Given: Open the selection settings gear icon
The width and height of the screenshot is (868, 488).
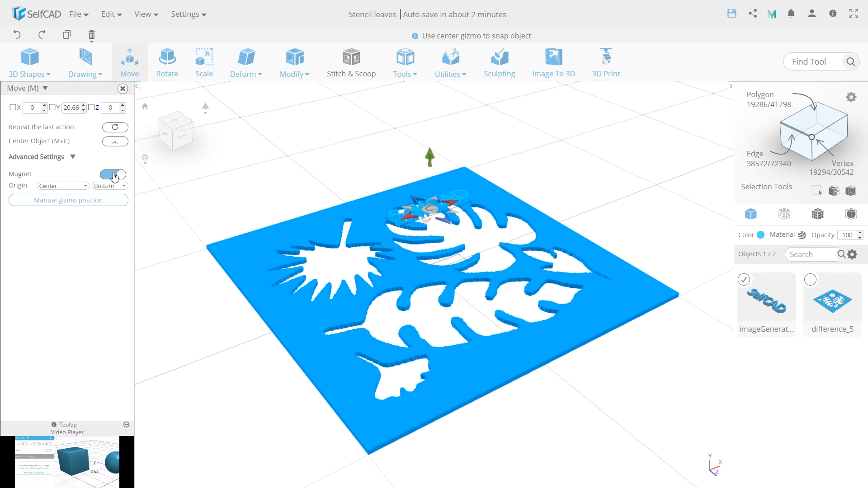Looking at the screenshot, I should tap(851, 97).
